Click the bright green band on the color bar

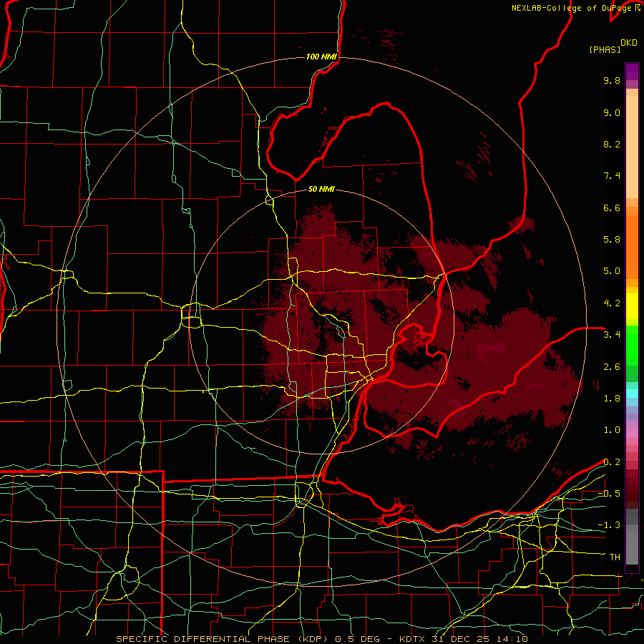[x=632, y=345]
